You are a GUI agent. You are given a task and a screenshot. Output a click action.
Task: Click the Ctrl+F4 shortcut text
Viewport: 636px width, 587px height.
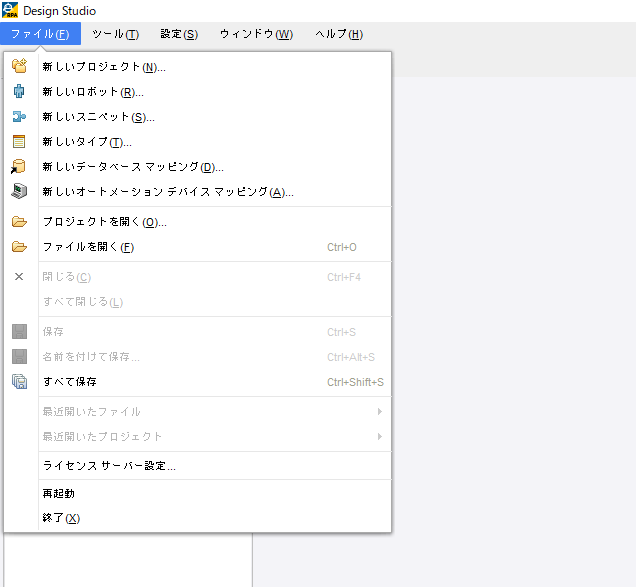(x=344, y=277)
